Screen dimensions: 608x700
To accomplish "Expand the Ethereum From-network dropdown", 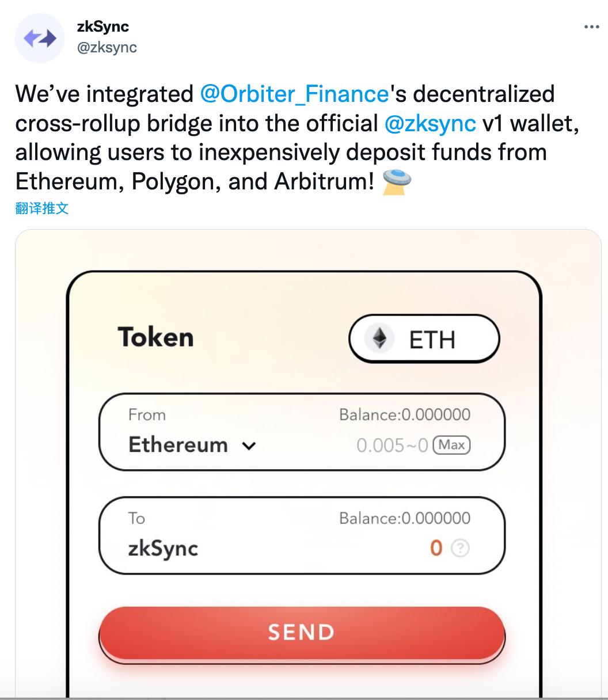I will (190, 444).
